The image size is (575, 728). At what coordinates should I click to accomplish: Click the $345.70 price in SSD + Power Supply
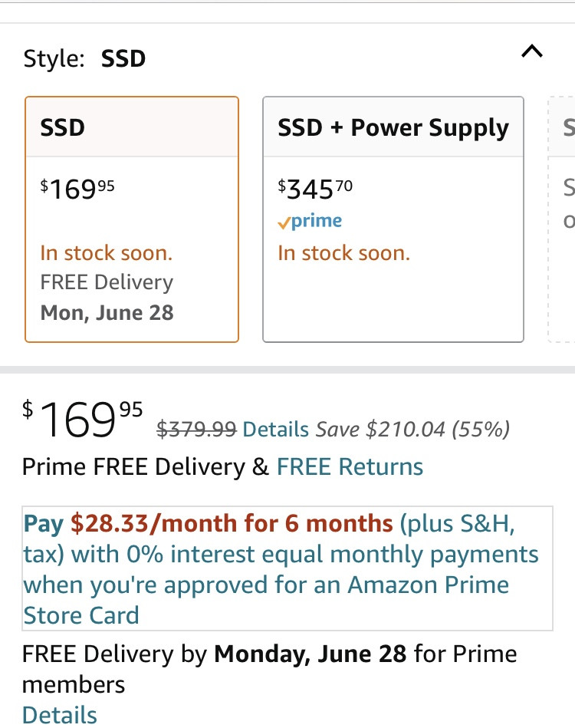pyautogui.click(x=315, y=189)
